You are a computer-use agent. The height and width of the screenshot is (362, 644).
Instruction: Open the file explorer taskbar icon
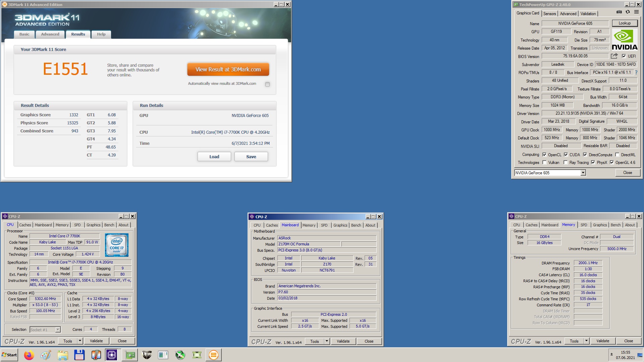(62, 355)
